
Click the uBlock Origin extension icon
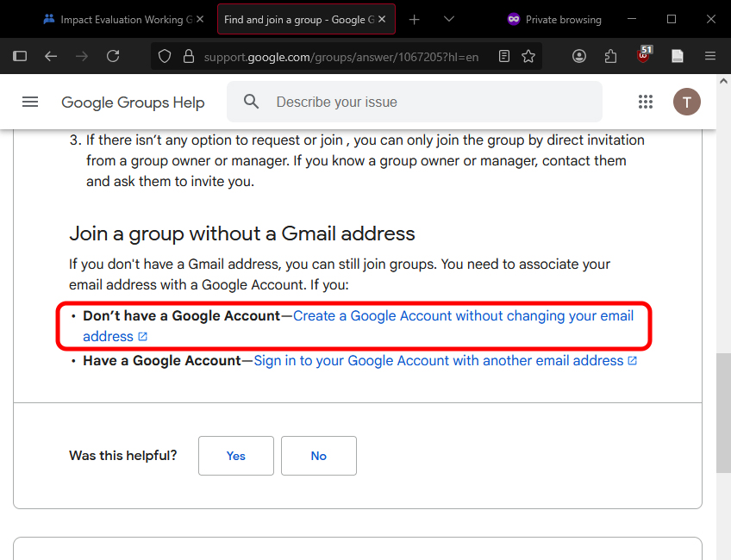(x=644, y=56)
